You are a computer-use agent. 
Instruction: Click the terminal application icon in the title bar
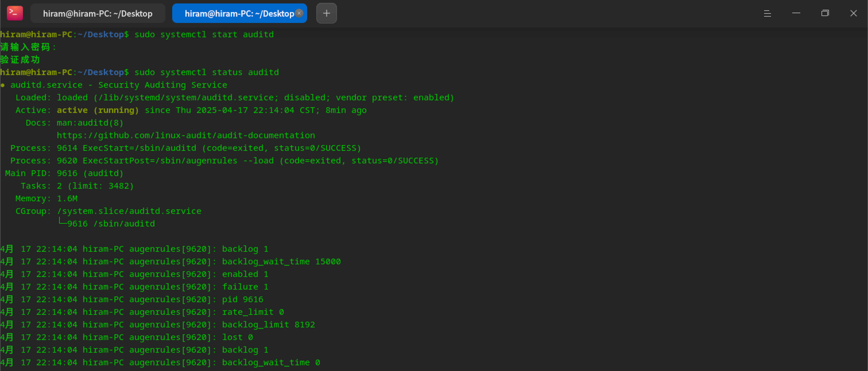(x=15, y=13)
